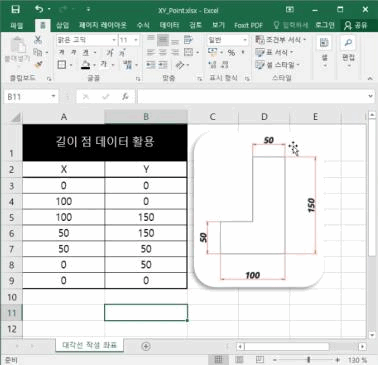Click the accounting number format icon

click(213, 52)
